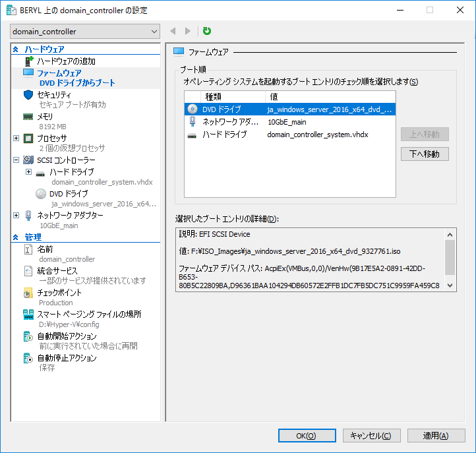Collapse the ハードウェア section chevron
This screenshot has width=476, height=453.
(15, 49)
